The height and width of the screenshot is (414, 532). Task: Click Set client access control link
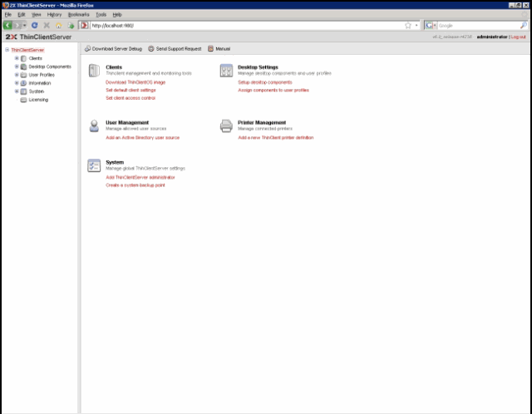point(131,98)
